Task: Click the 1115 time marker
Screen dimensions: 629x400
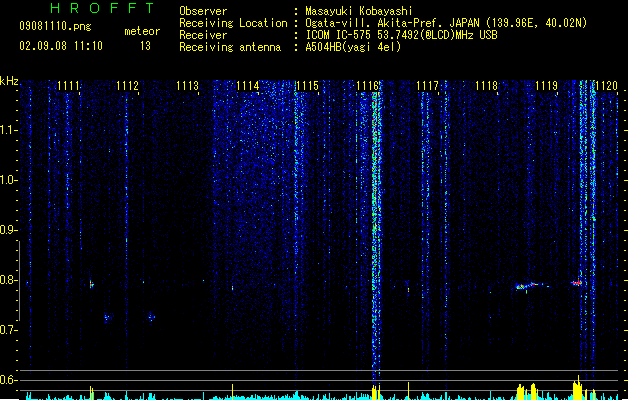Action: (x=307, y=86)
